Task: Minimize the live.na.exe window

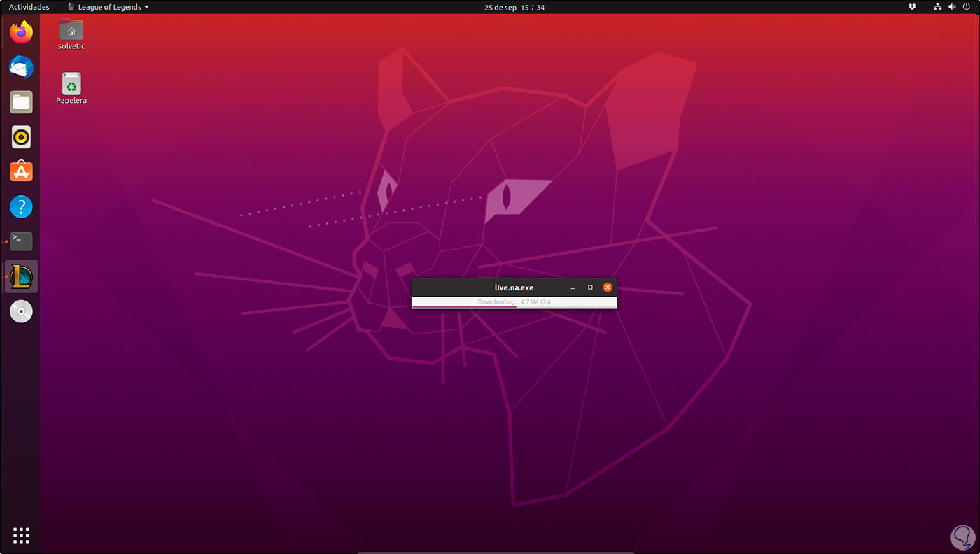Action: pos(573,287)
